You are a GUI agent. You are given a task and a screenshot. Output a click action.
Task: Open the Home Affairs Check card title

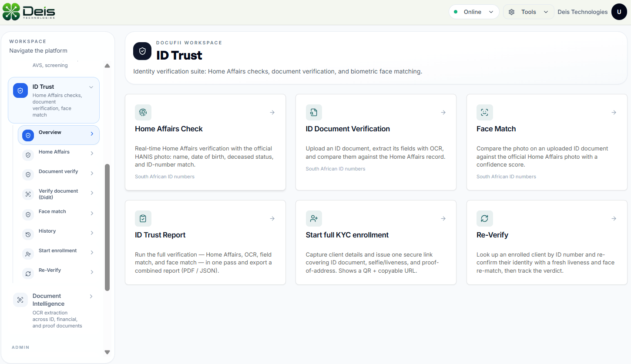click(169, 129)
